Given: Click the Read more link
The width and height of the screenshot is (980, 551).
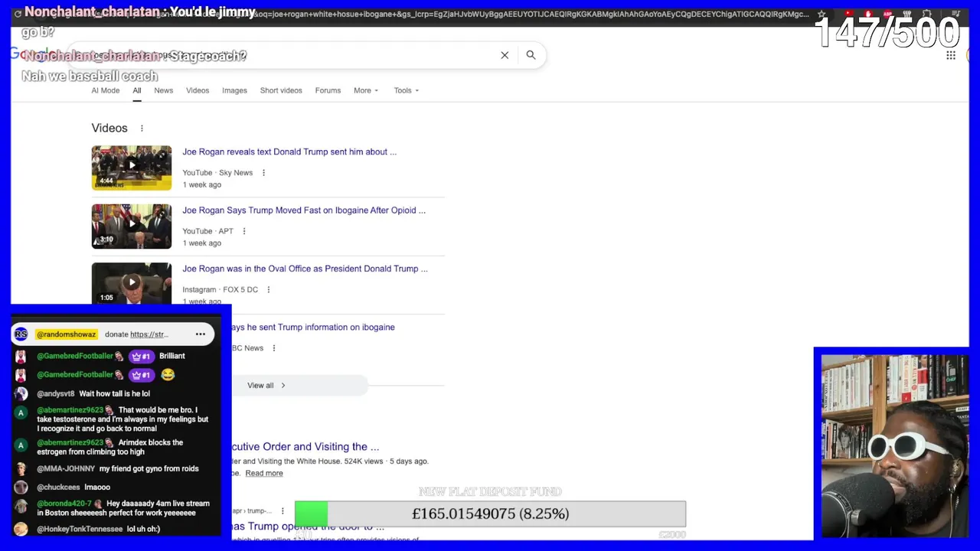Looking at the screenshot, I should pyautogui.click(x=264, y=473).
